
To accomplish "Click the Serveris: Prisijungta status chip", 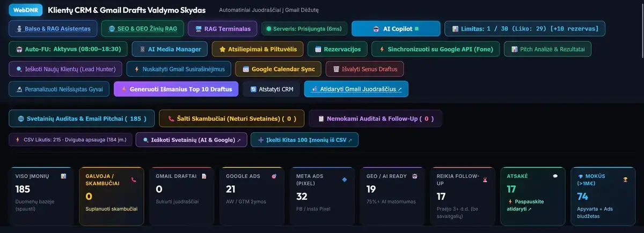I will point(304,29).
